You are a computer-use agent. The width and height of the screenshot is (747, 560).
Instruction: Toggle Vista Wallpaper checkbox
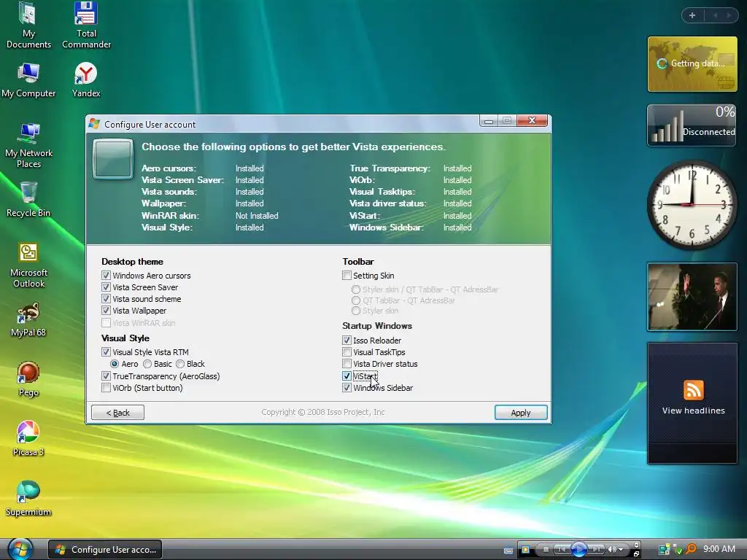[x=106, y=311]
